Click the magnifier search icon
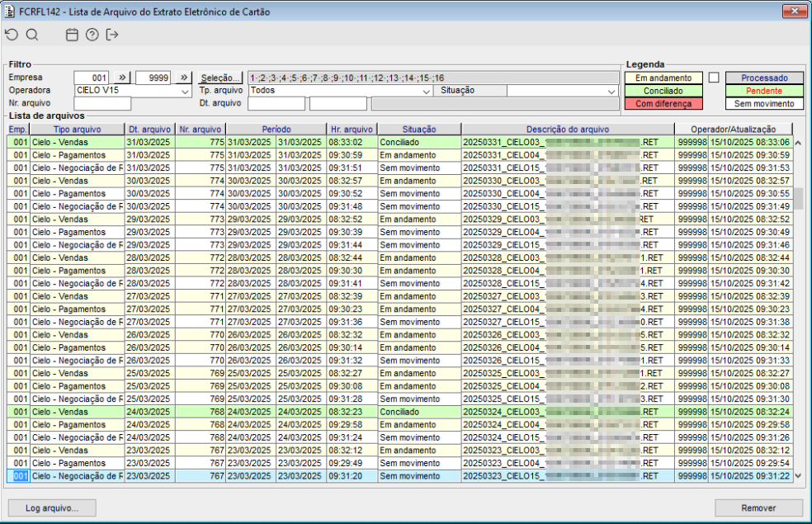The height and width of the screenshot is (524, 812). [x=32, y=35]
